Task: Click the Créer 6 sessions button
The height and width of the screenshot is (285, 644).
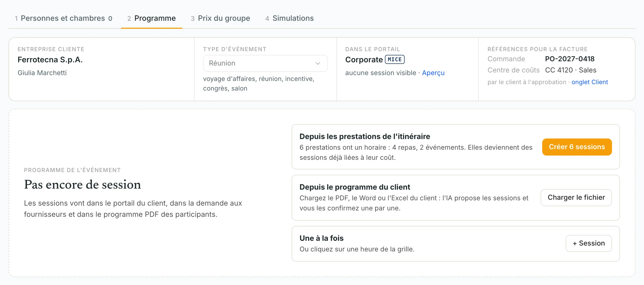Action: 577,147
